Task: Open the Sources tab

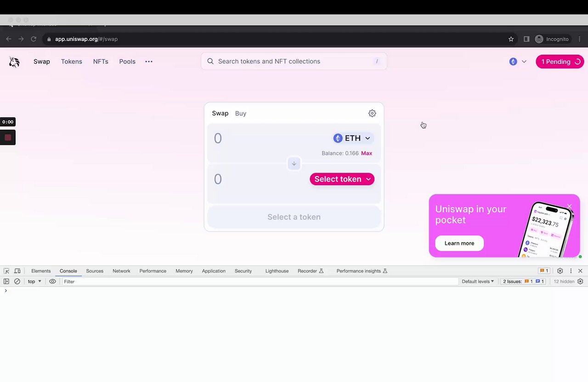Action: [x=95, y=271]
